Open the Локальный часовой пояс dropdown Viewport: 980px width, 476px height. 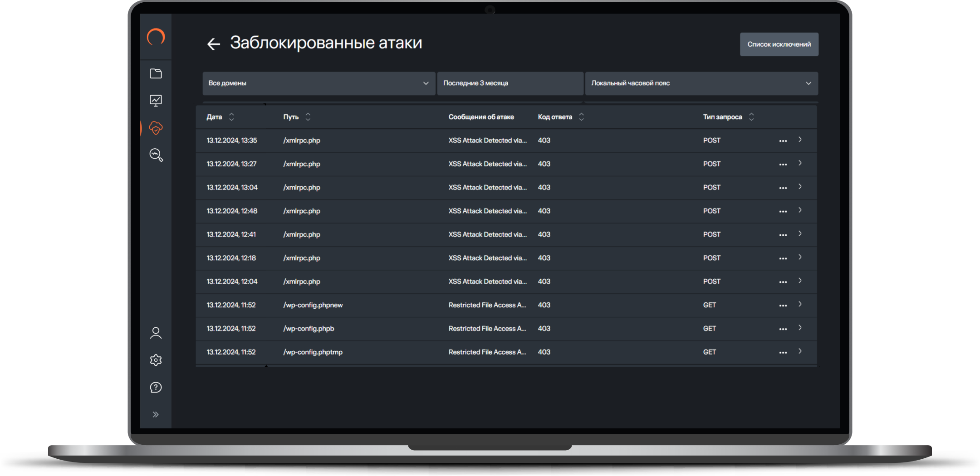pyautogui.click(x=701, y=83)
